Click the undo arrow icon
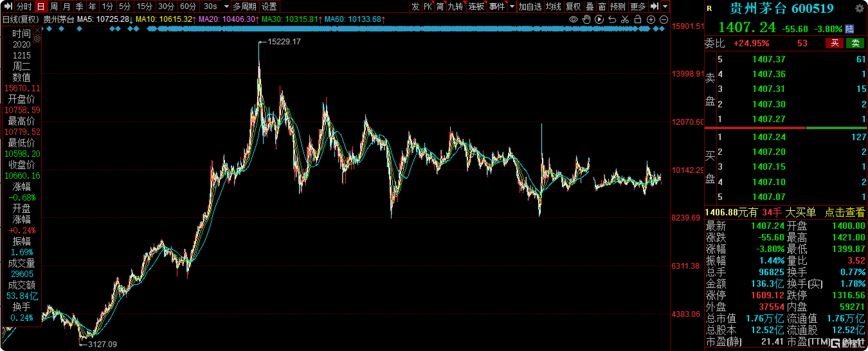868x351 pixels. [612, 20]
